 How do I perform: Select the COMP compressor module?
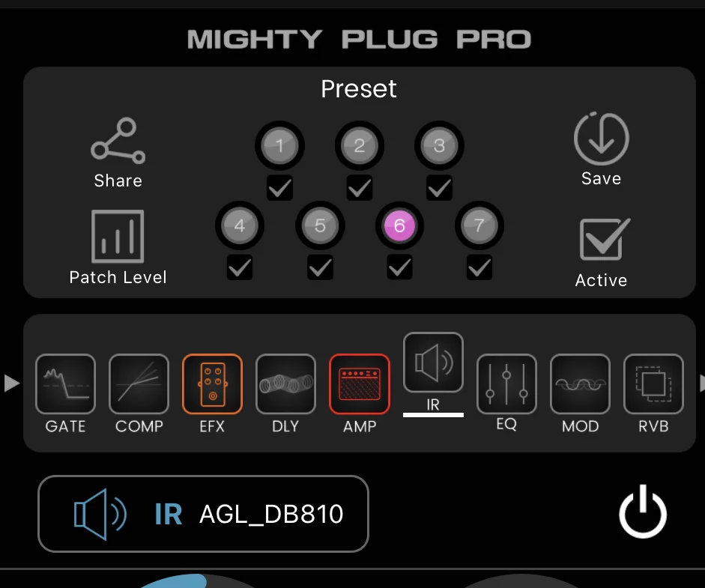139,384
